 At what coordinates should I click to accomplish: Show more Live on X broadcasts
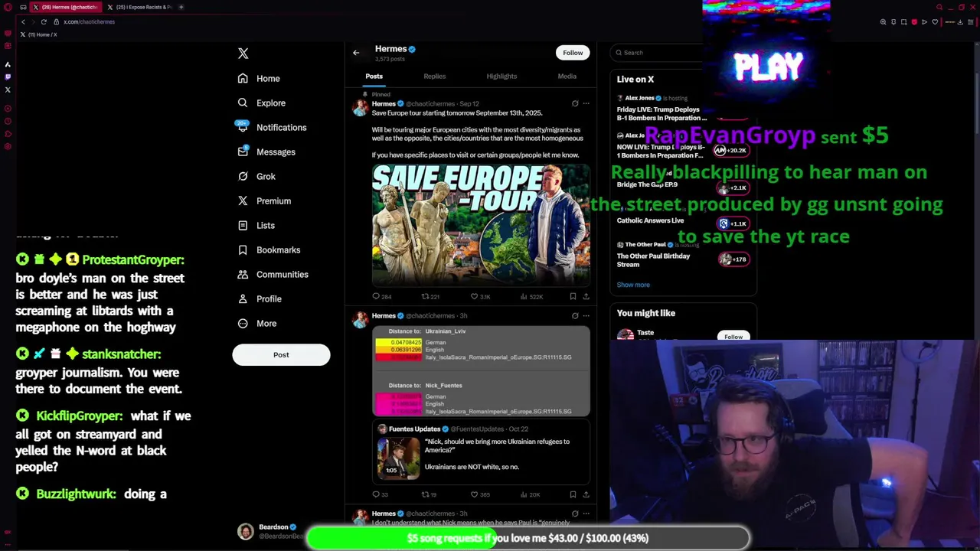633,285
